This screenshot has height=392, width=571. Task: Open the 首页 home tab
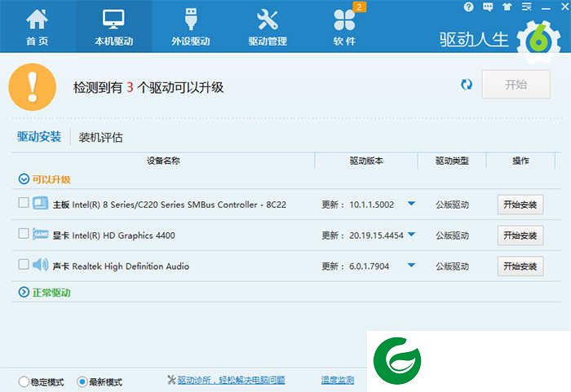point(38,27)
